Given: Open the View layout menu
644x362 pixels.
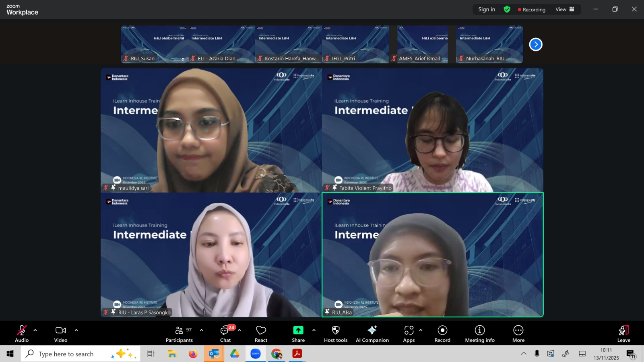Looking at the screenshot, I should coord(565,9).
